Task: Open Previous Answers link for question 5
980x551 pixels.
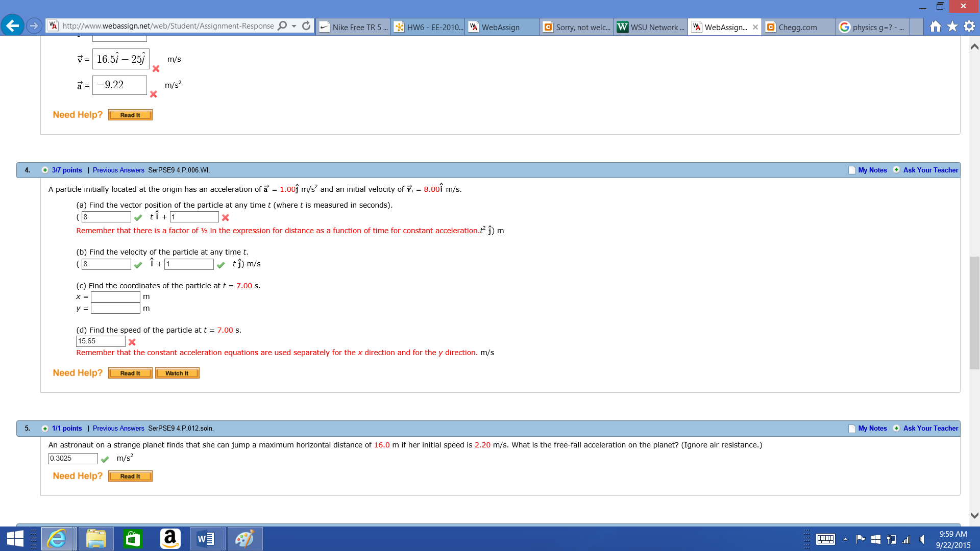Action: (118, 429)
